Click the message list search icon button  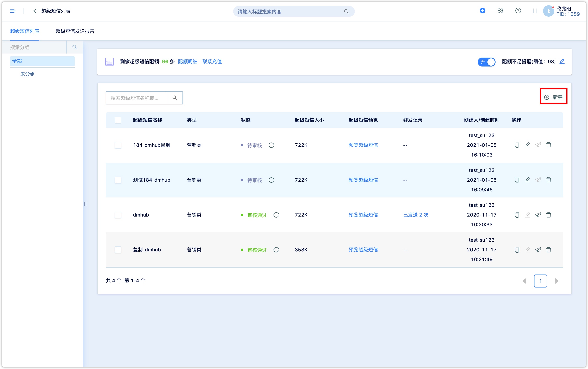point(175,98)
